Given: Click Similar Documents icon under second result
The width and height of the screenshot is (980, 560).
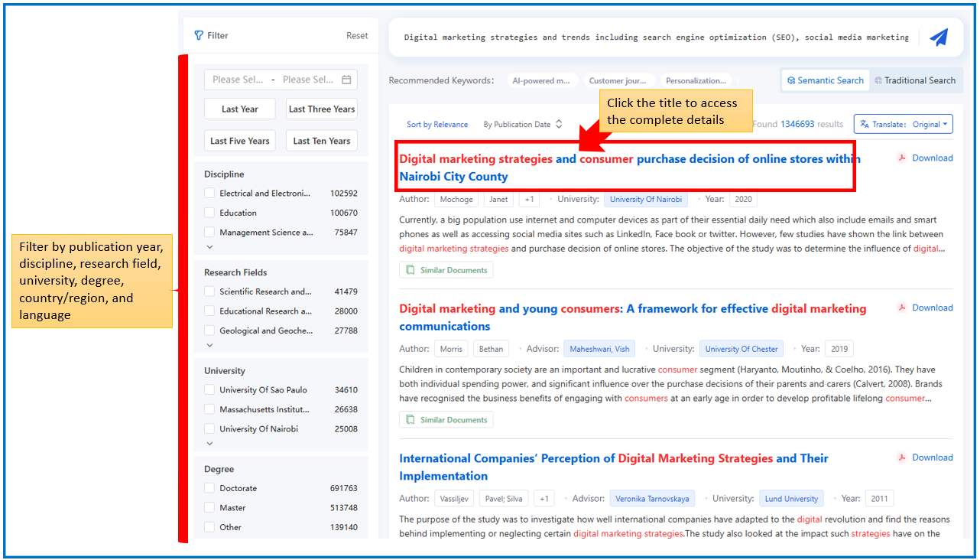Looking at the screenshot, I should tap(410, 420).
